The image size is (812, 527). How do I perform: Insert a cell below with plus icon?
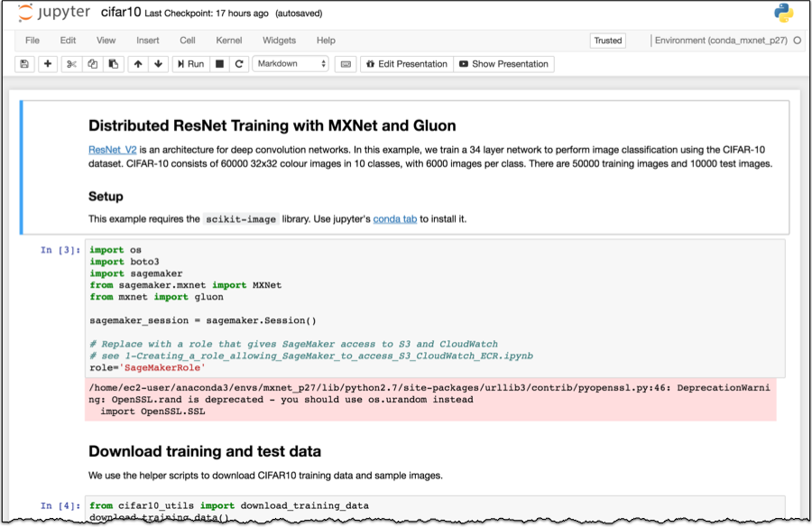point(48,64)
